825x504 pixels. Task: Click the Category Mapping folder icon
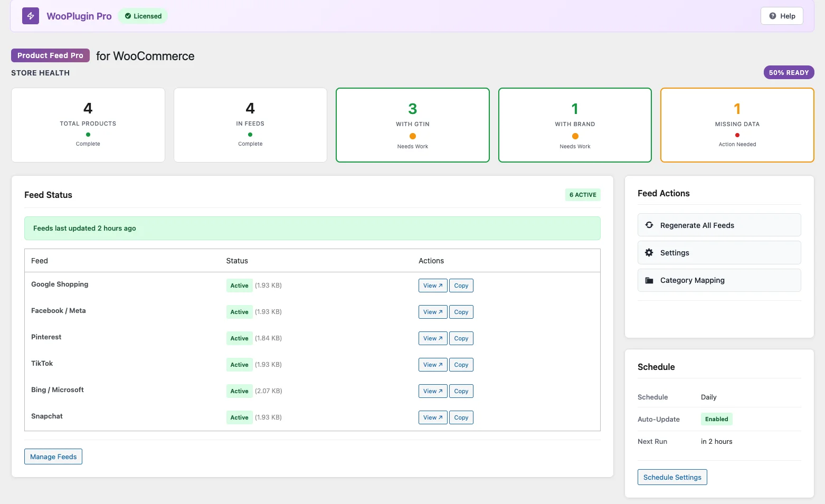point(649,280)
